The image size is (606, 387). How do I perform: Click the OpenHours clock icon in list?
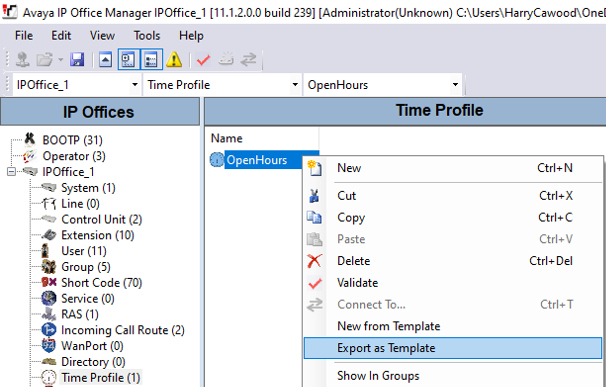tap(217, 160)
